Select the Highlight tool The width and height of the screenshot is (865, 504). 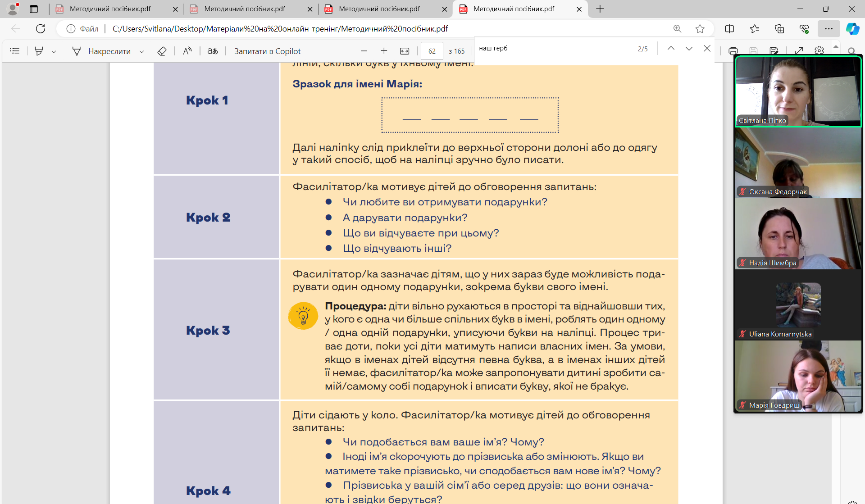coord(39,51)
